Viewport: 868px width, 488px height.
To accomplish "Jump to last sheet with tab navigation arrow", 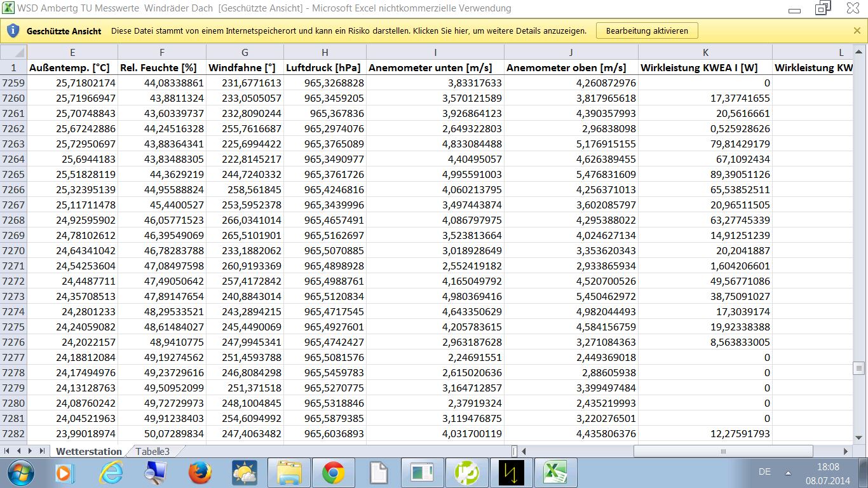I will [x=42, y=451].
